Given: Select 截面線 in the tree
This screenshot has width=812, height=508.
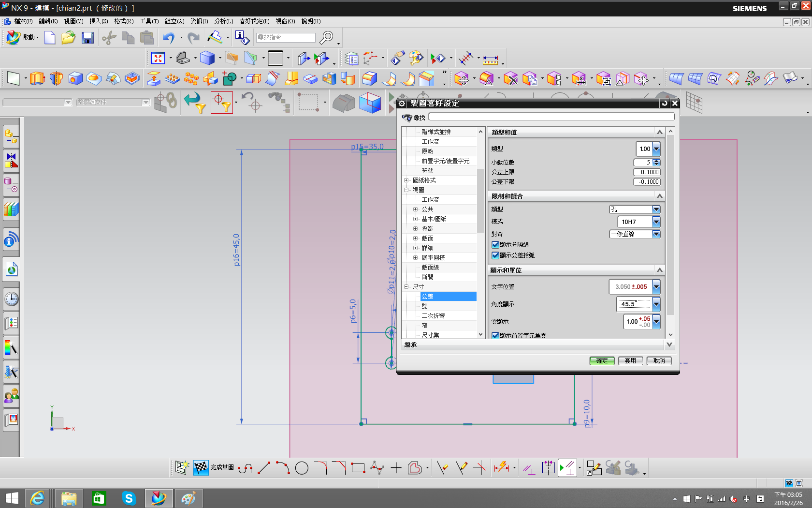Looking at the screenshot, I should (430, 268).
